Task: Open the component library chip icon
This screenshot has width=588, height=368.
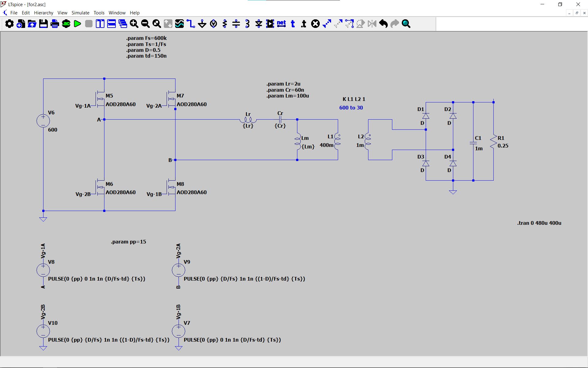Action: [270, 24]
